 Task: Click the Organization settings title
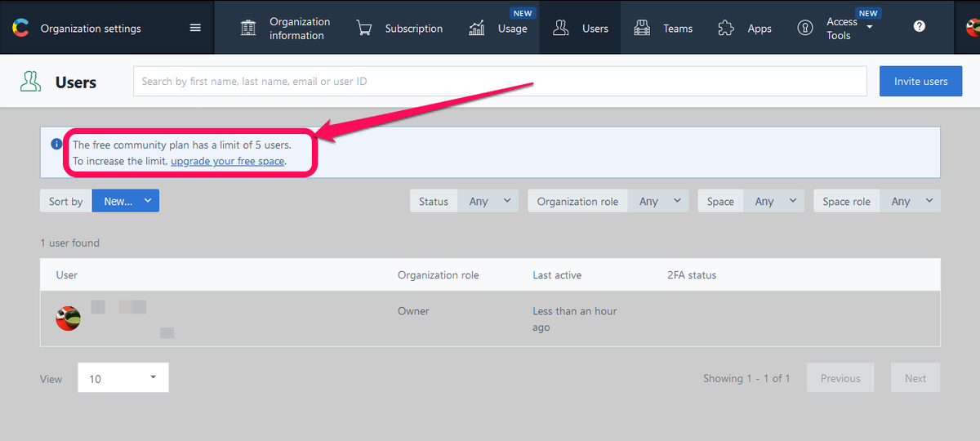tap(91, 29)
